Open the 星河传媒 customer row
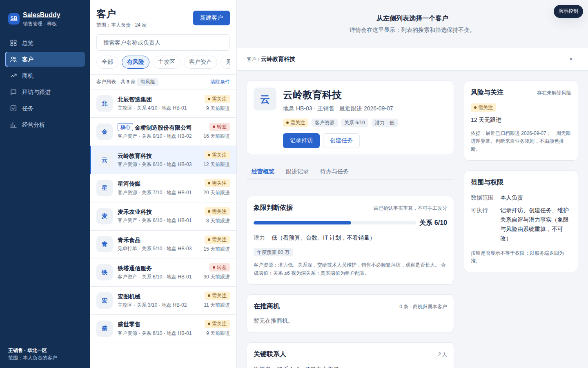This screenshot has width=588, height=368. tap(163, 188)
